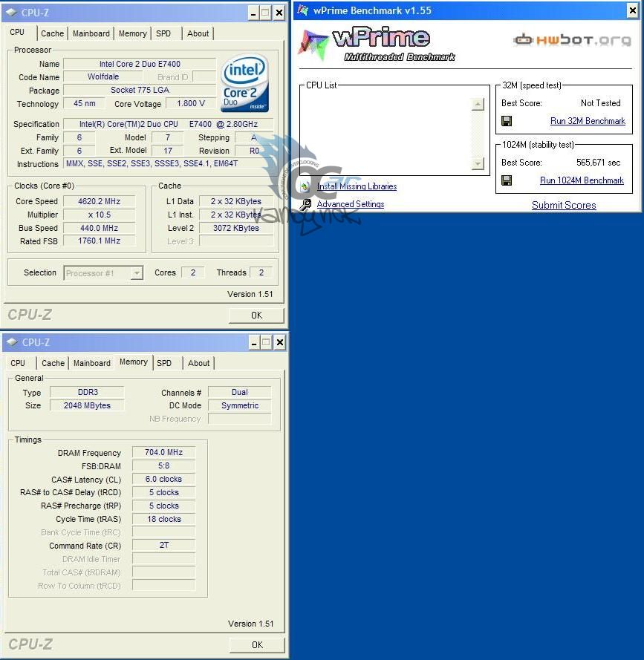This screenshot has width=644, height=660.
Task: Click the Cycle Time value 18 clocks
Action: 164,520
